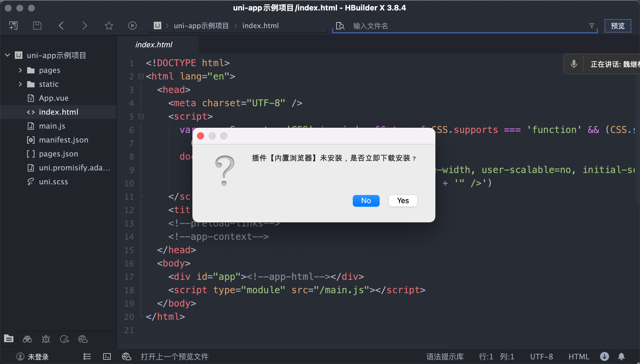Click the sync/export panel icon
This screenshot has height=364, width=640.
[x=64, y=339]
